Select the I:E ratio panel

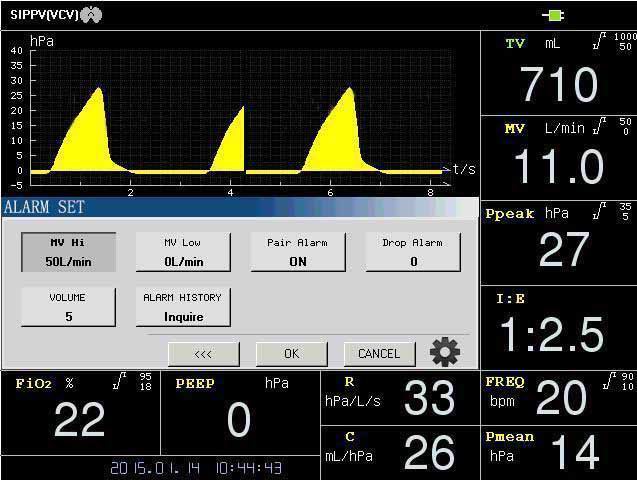(559, 327)
